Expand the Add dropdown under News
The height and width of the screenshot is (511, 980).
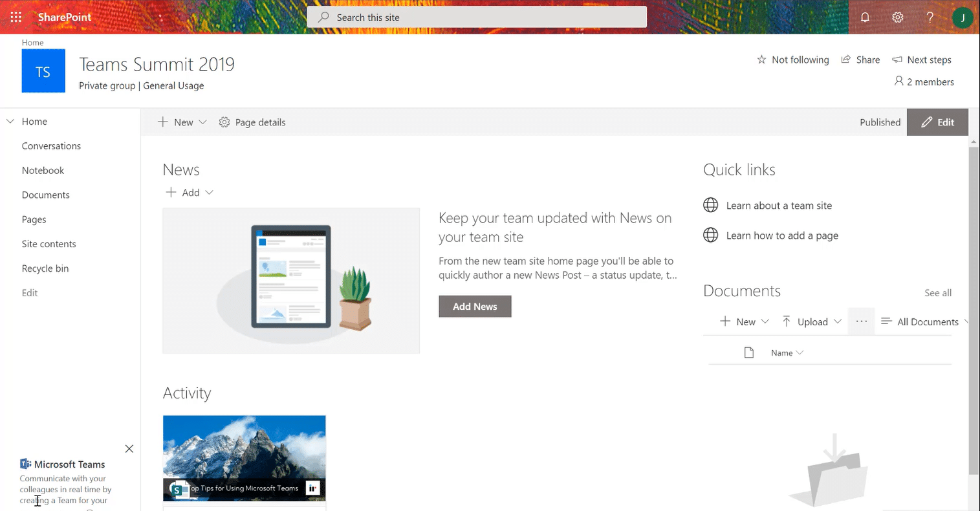click(190, 192)
